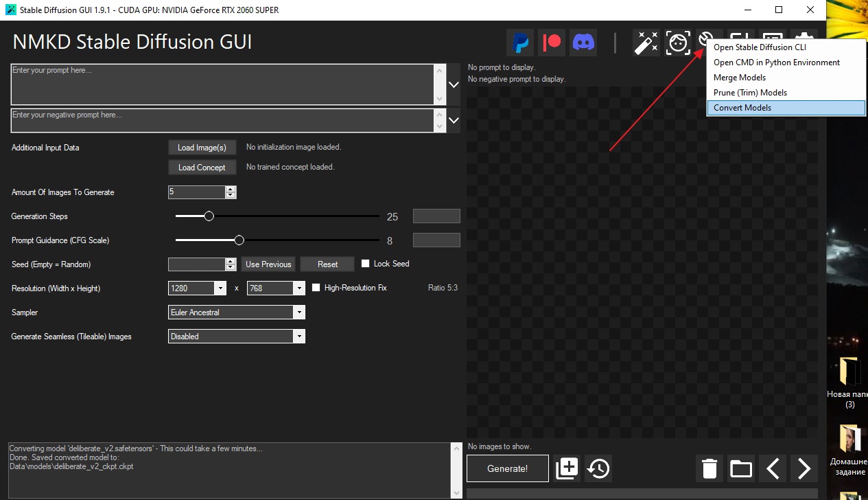Click the Load Image(s) button

pos(202,148)
